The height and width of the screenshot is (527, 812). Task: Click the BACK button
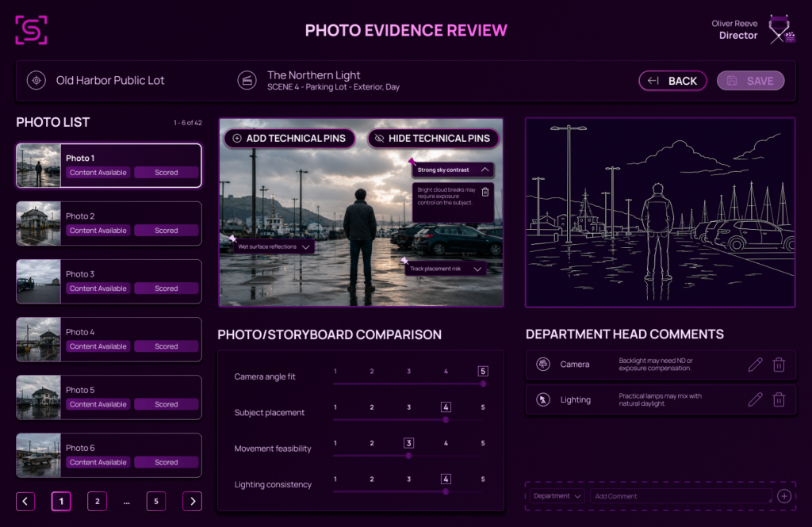[672, 81]
